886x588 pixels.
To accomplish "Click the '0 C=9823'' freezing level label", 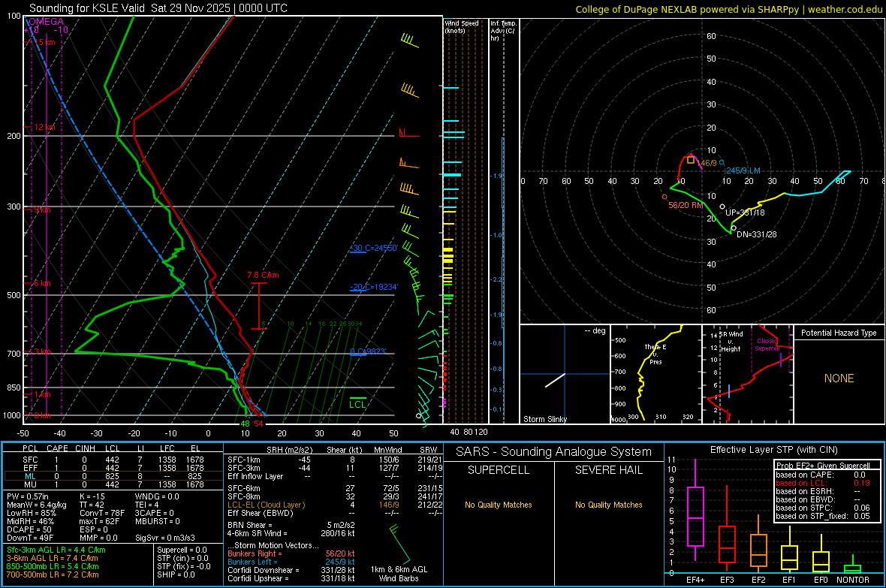I will coord(369,351).
